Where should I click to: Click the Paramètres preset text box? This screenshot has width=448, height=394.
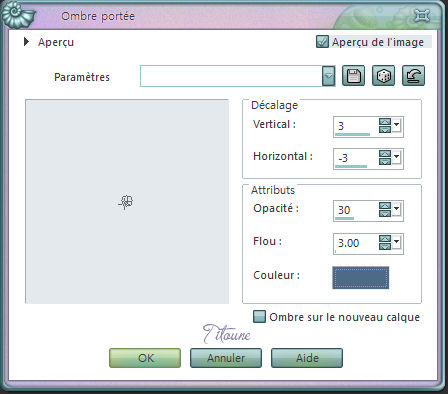231,76
